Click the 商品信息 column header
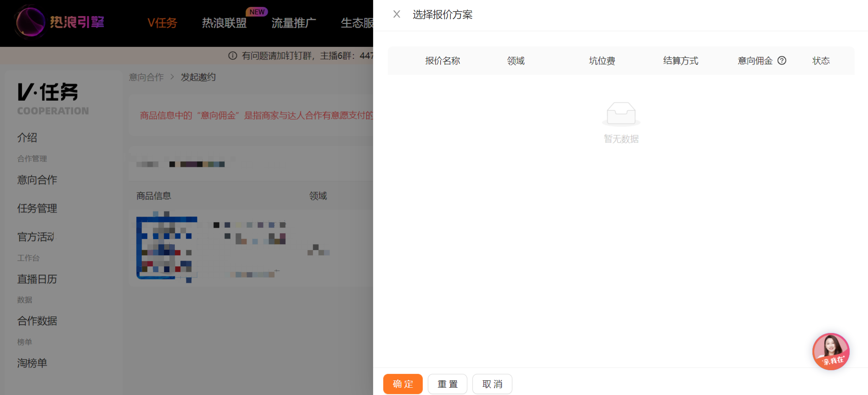This screenshot has width=868, height=395. (154, 196)
